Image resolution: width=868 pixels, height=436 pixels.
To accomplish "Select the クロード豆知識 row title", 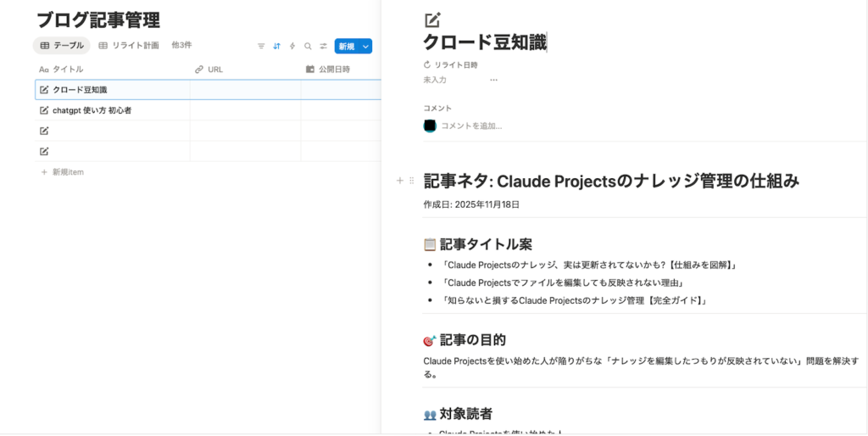I will [x=80, y=90].
